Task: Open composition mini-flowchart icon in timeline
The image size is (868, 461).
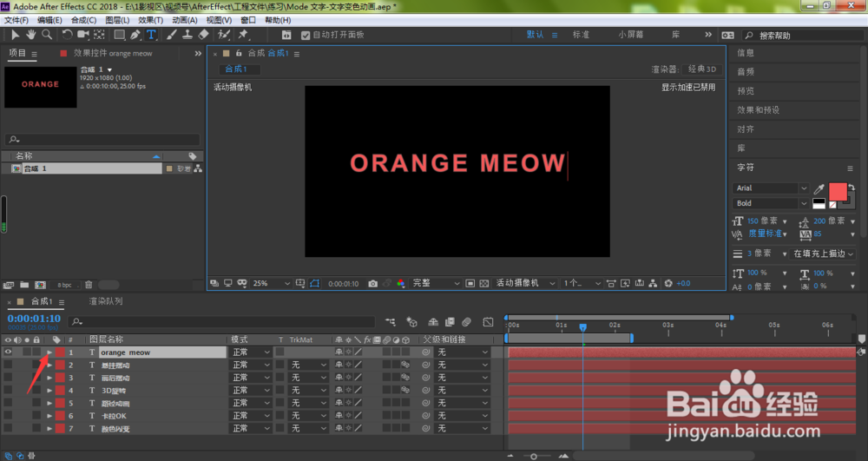Action: [391, 322]
